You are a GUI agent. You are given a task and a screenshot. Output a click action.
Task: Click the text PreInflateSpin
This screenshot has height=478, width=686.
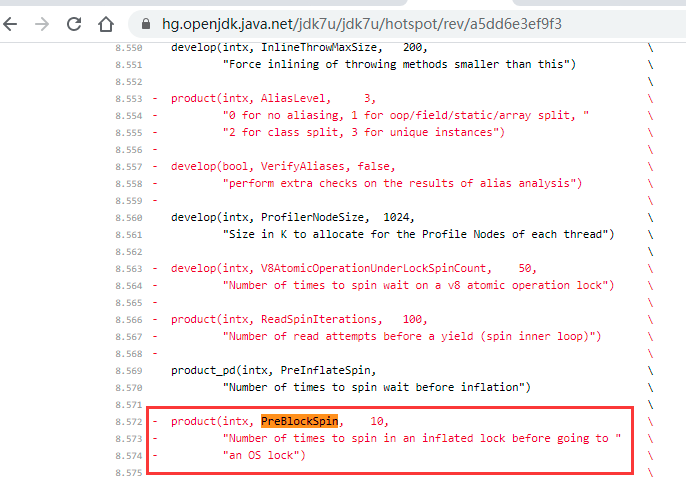tap(326, 370)
